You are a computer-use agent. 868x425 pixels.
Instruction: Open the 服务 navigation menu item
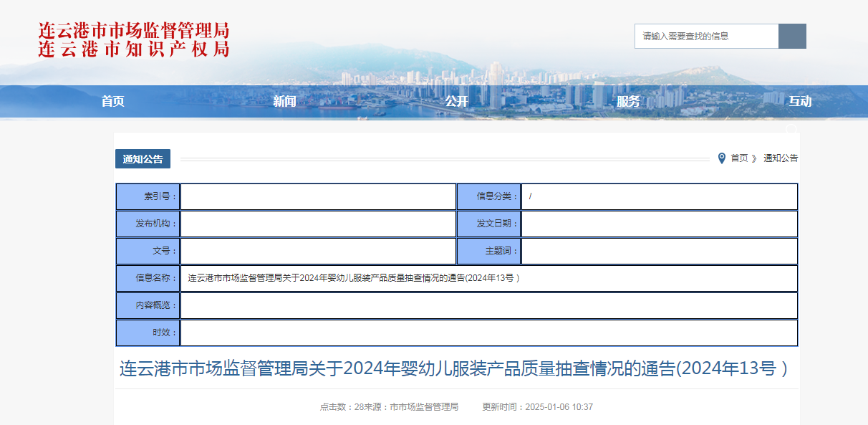(628, 102)
